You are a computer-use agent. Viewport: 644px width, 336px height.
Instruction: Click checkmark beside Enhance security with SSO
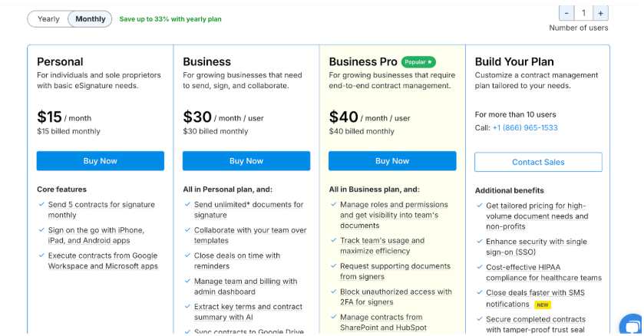[479, 242]
